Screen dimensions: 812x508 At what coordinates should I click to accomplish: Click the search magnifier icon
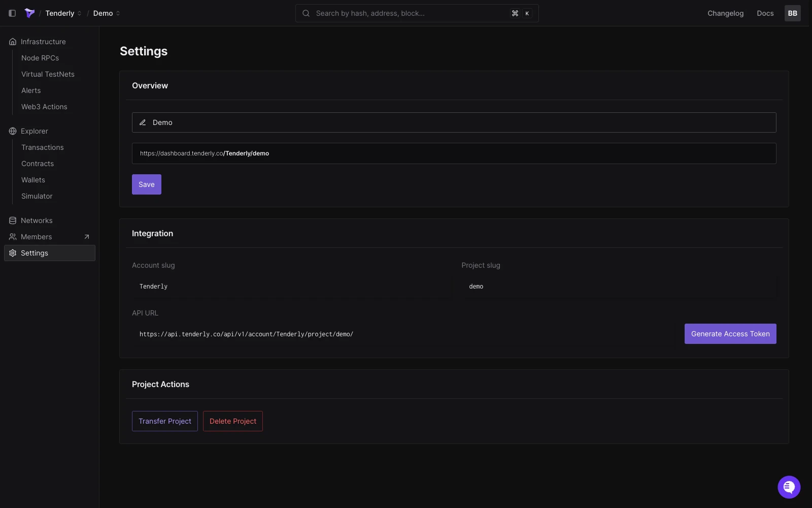pyautogui.click(x=306, y=13)
